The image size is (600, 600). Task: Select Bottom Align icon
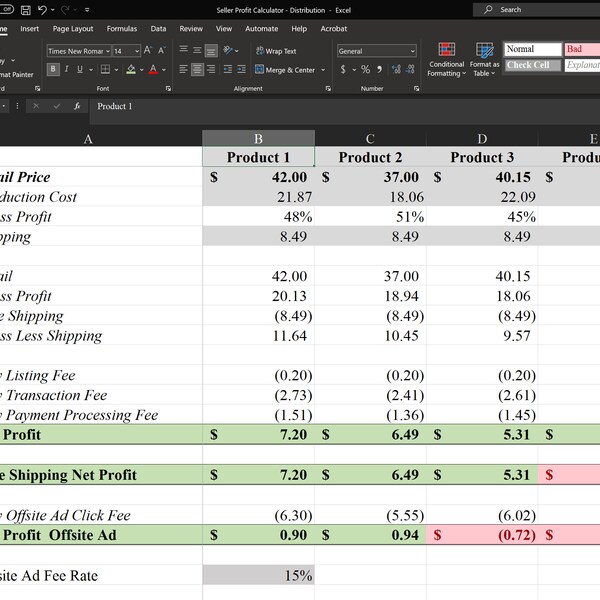click(211, 50)
